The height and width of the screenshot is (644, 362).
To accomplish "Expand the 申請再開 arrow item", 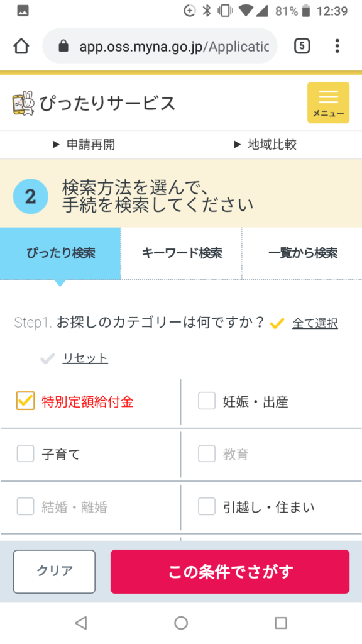I will (x=84, y=145).
